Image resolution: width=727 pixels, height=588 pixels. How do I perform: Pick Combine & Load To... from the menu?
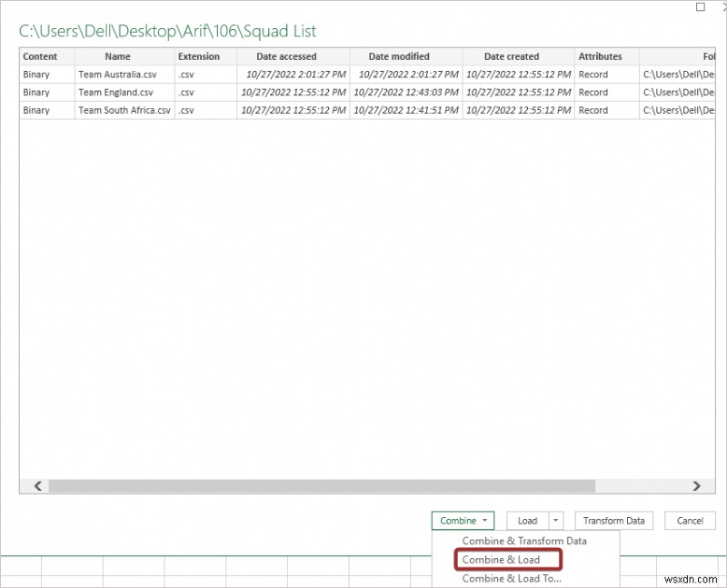click(x=512, y=578)
